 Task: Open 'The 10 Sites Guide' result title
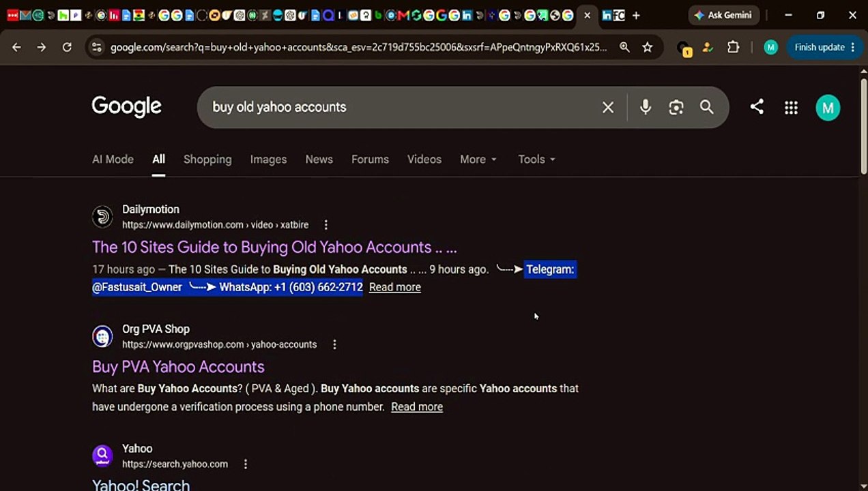[x=274, y=247]
